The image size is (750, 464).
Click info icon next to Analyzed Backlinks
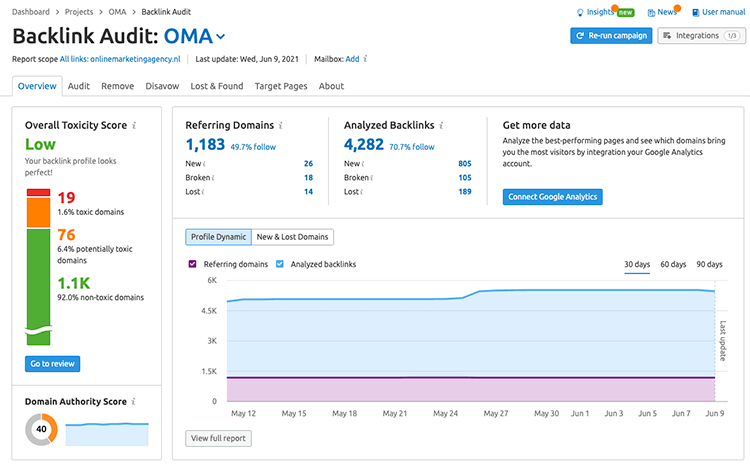coord(441,125)
